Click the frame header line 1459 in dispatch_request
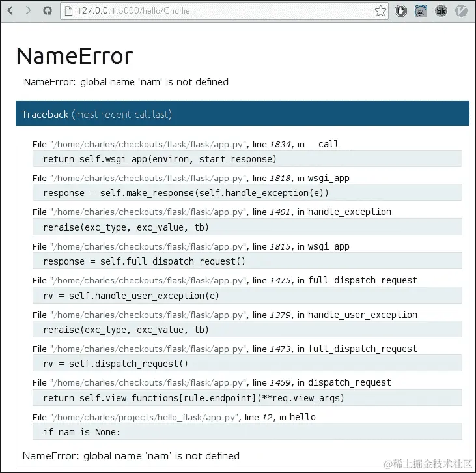The image size is (476, 473). pyautogui.click(x=212, y=382)
